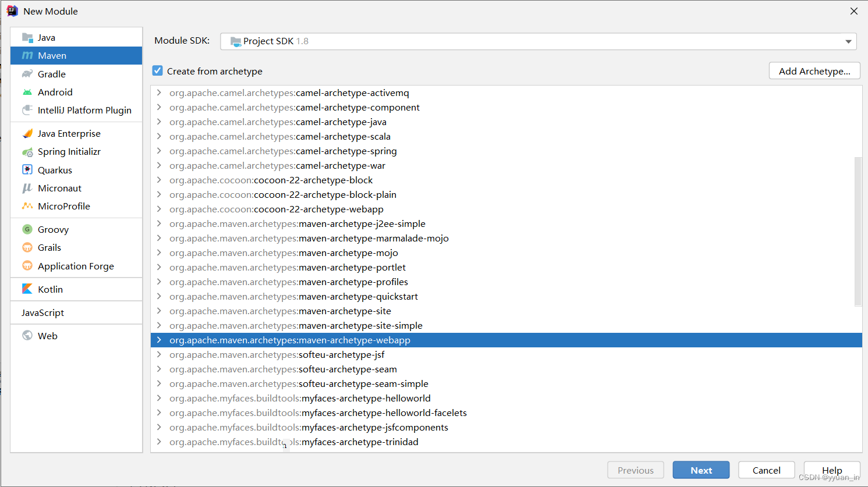
Task: Select maven-archetype-marmalade-mojo row
Action: [506, 238]
